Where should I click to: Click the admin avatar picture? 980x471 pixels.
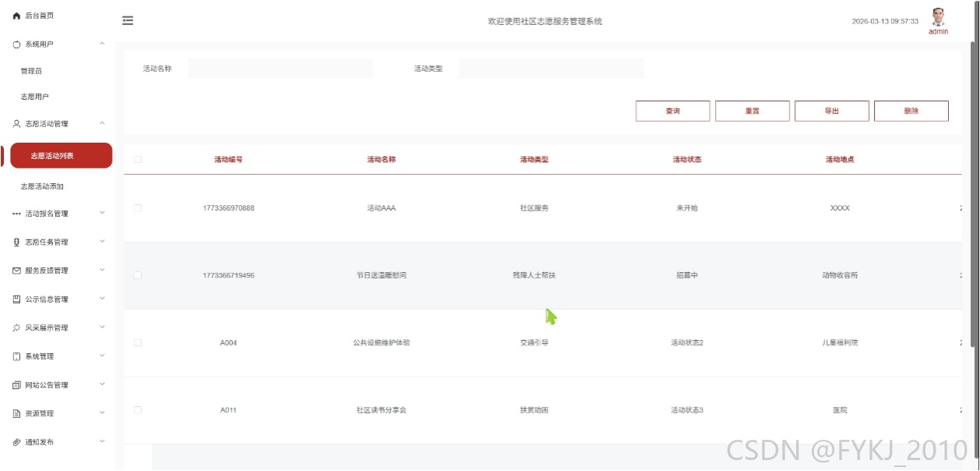click(938, 17)
